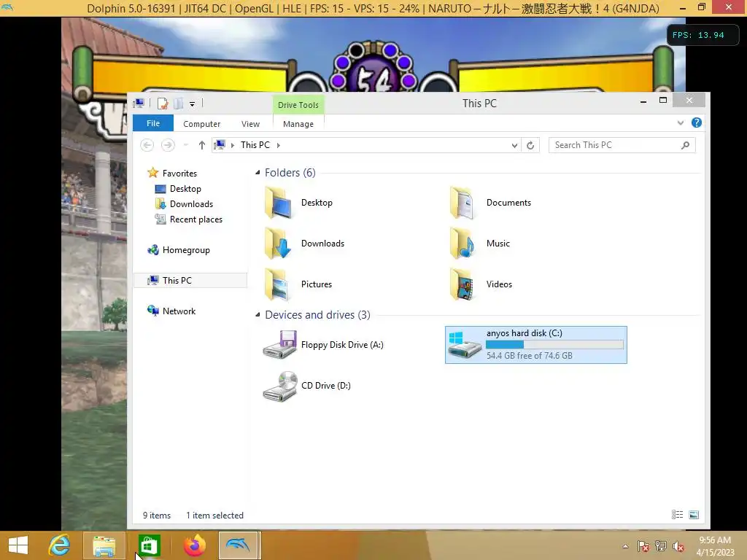Click the C: drive capacity bar
747x560 pixels.
pyautogui.click(x=554, y=344)
